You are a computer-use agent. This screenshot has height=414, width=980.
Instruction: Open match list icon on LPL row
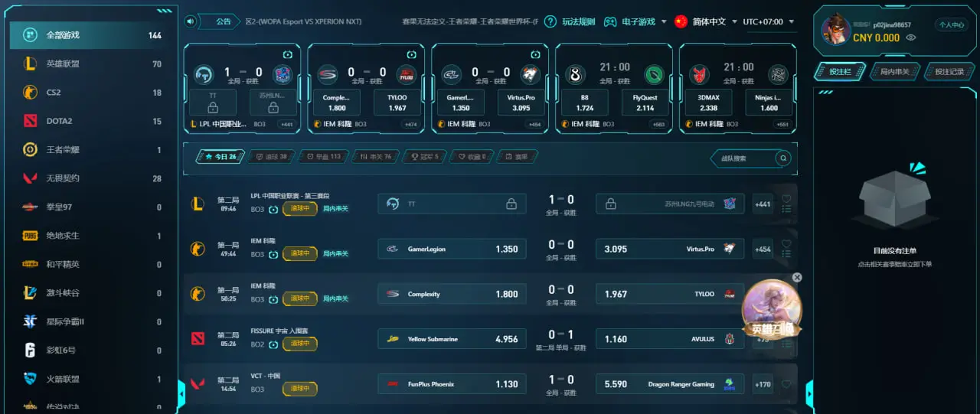[786, 209]
